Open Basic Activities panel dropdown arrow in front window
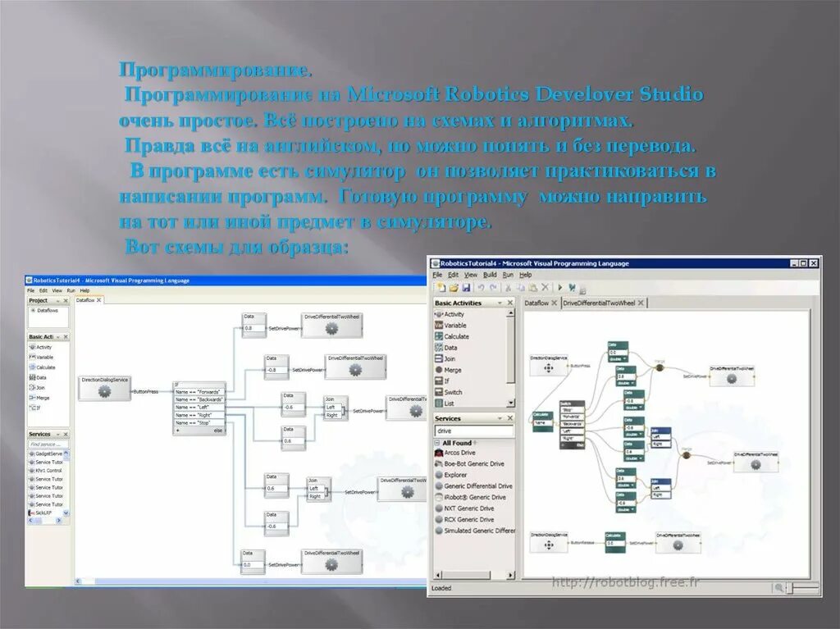The image size is (840, 629). coord(500,303)
